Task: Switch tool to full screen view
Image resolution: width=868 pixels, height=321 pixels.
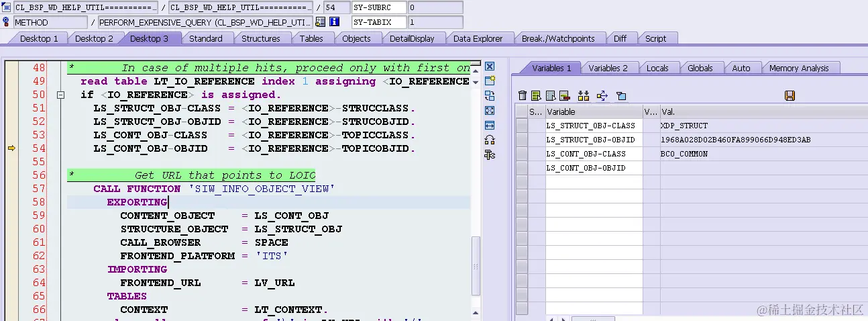Action: (x=490, y=111)
